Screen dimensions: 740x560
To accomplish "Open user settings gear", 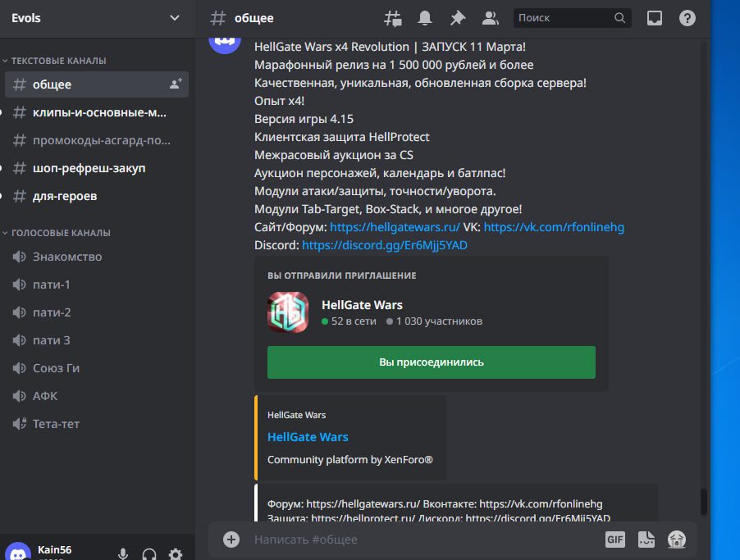I will [x=176, y=554].
